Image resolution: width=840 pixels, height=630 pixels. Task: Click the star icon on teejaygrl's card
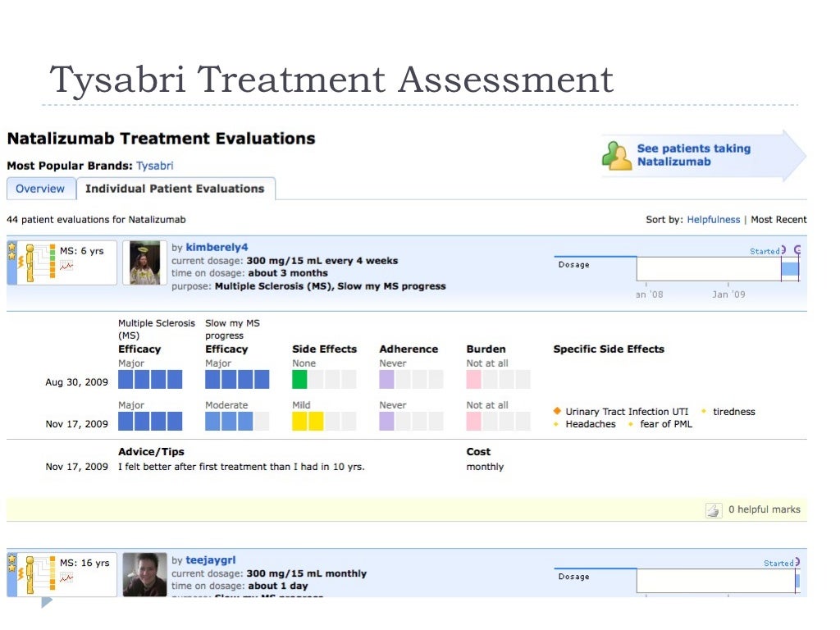click(x=11, y=563)
